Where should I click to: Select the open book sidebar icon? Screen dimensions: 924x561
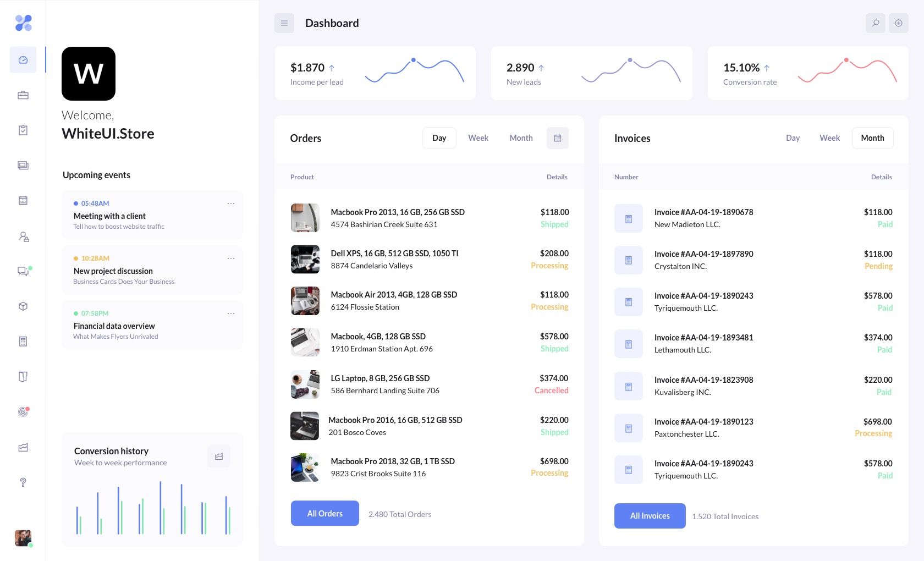[x=23, y=377]
